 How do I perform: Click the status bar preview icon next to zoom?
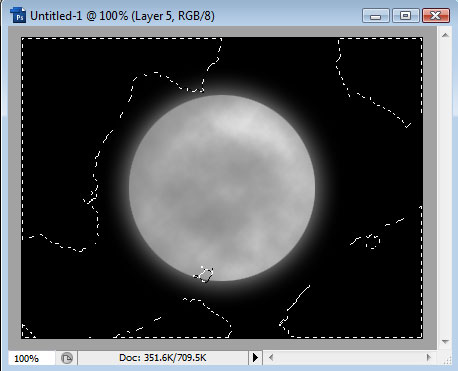coord(67,358)
